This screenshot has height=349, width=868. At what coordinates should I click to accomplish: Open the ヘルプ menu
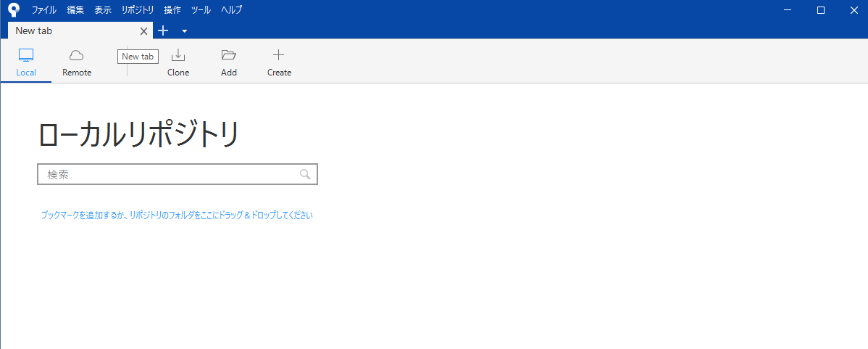231,10
